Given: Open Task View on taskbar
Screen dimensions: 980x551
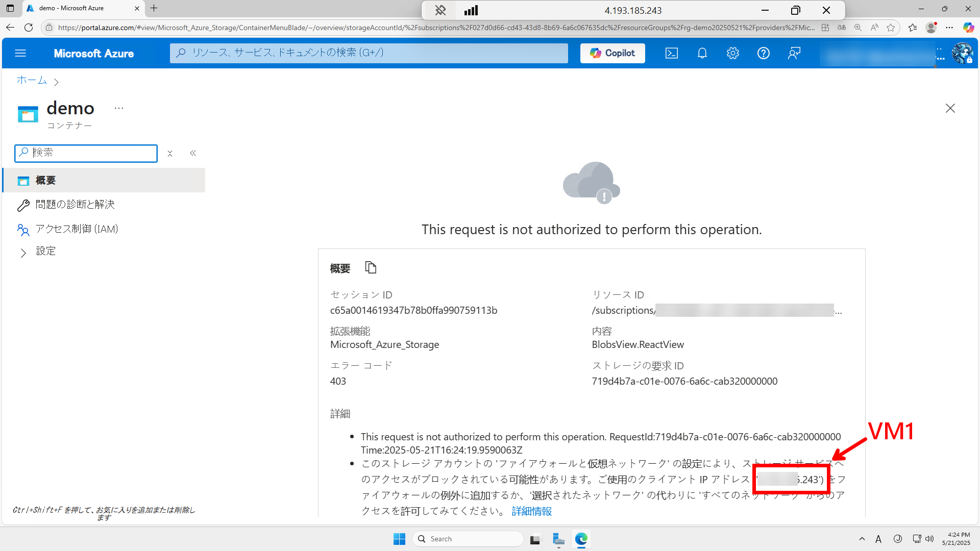Looking at the screenshot, I should point(535,539).
